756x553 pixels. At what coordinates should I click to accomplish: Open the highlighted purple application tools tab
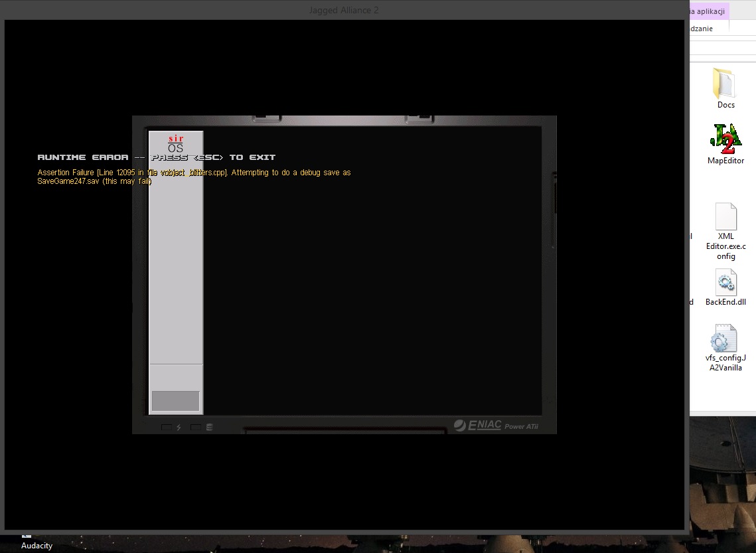710,11
